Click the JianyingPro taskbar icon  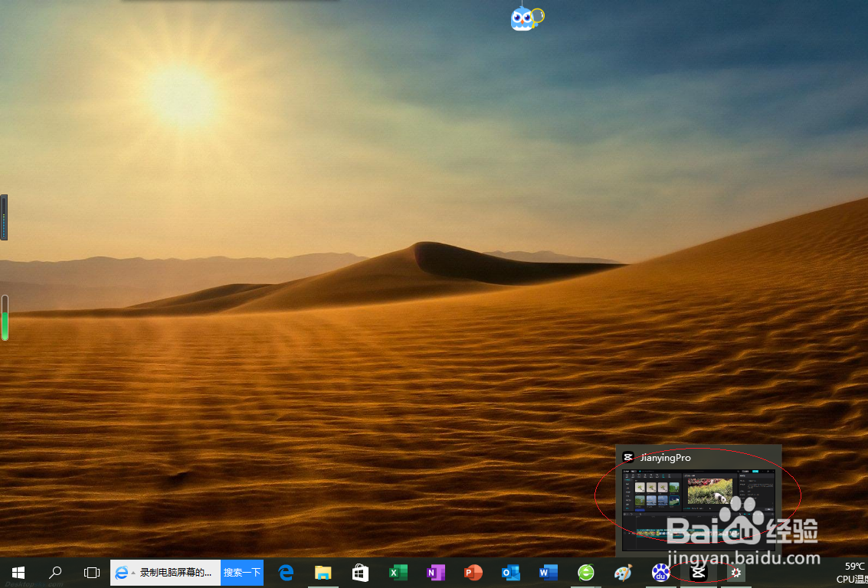tap(698, 573)
